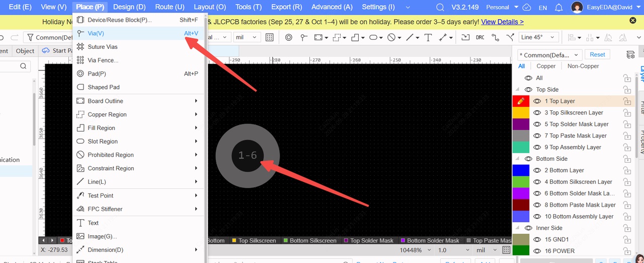This screenshot has width=644, height=263.
Task: Click the blue 2 Bottom Layer color swatch
Action: [521, 170]
